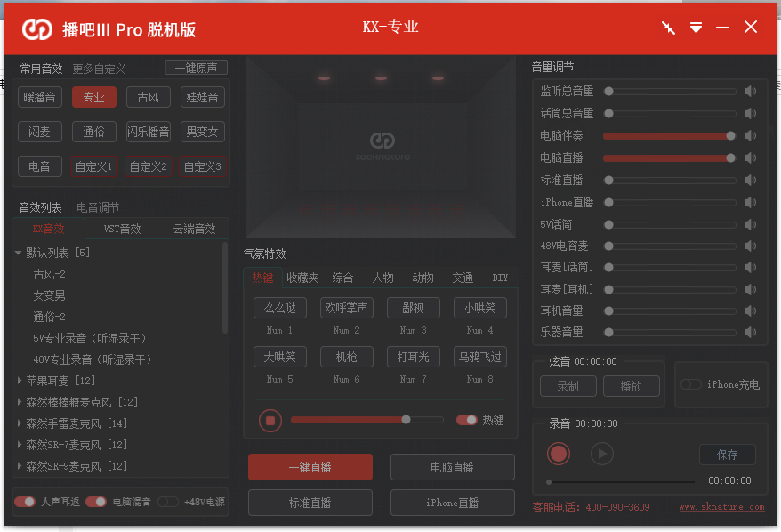Viewport: 781px width, 532px height.
Task: Select 女变男 in the effects list
Action: [x=49, y=295]
